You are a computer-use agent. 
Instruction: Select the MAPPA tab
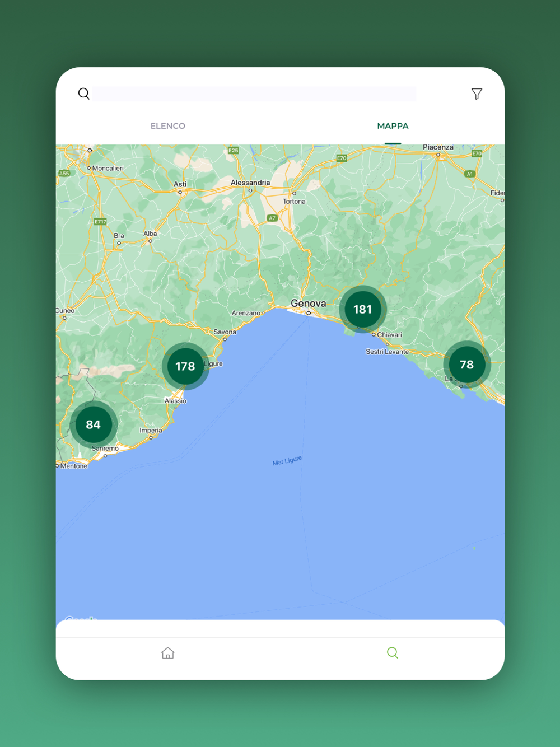(x=393, y=126)
